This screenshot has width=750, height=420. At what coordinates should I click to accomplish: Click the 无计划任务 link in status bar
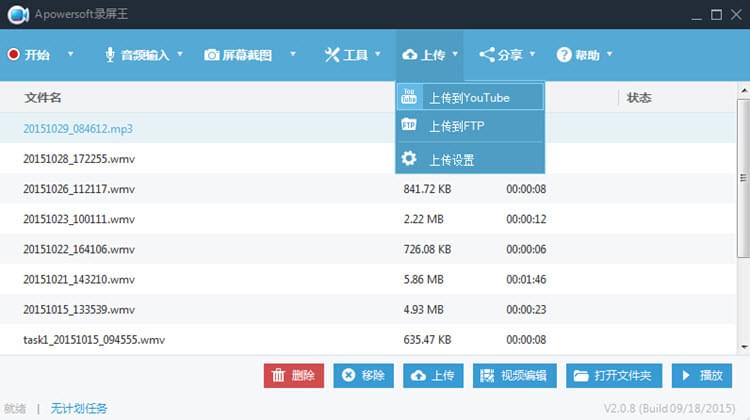click(79, 409)
